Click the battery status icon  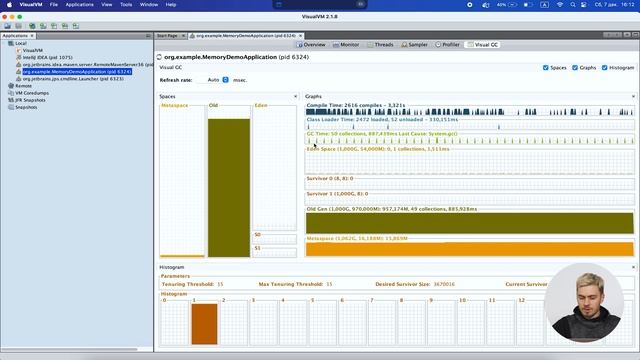click(528, 4)
